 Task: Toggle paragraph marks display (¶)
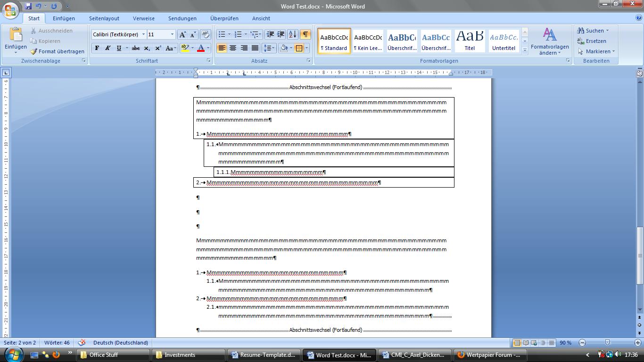coord(305,34)
